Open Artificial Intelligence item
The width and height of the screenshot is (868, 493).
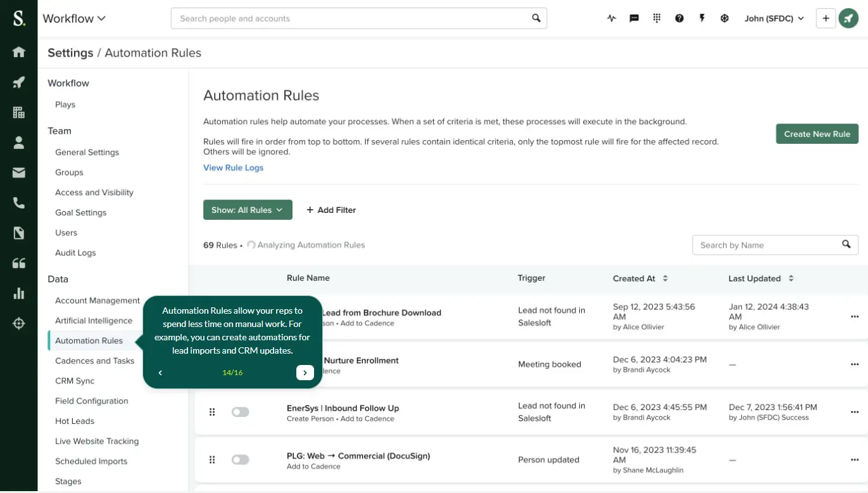pos(94,321)
